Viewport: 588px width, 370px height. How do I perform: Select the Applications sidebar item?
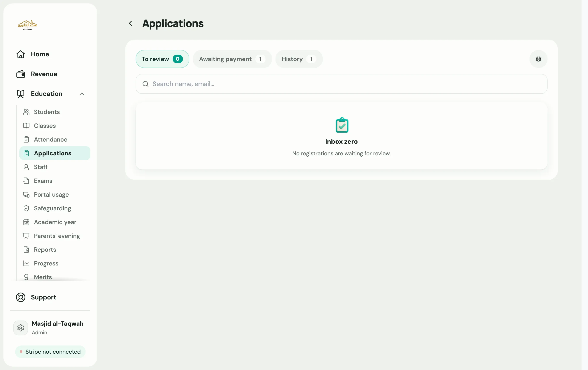(x=55, y=153)
